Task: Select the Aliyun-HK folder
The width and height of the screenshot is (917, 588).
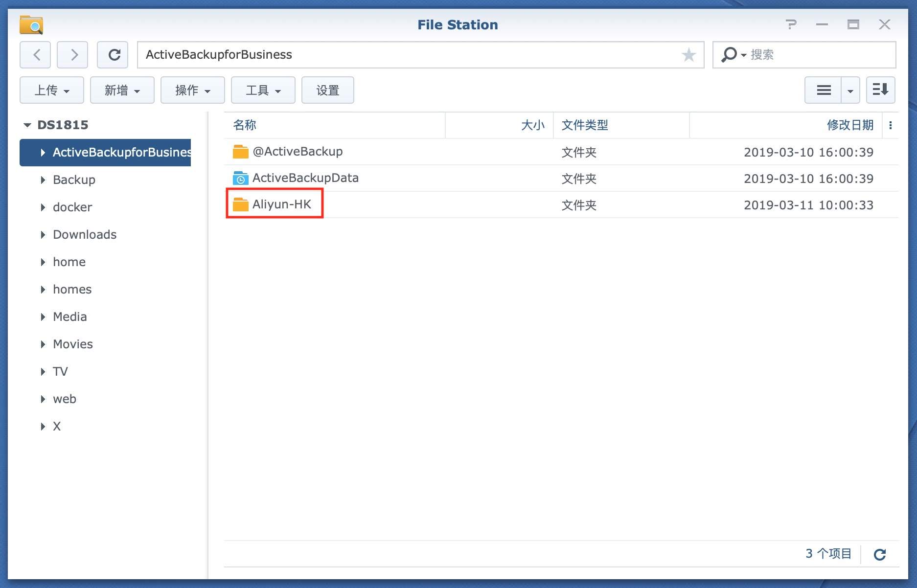Action: (281, 204)
